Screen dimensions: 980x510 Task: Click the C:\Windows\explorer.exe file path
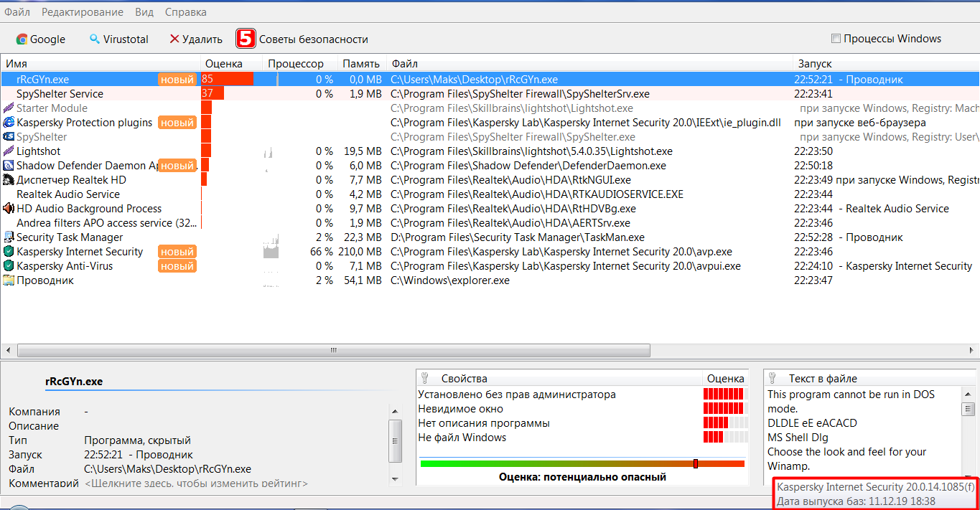[450, 280]
